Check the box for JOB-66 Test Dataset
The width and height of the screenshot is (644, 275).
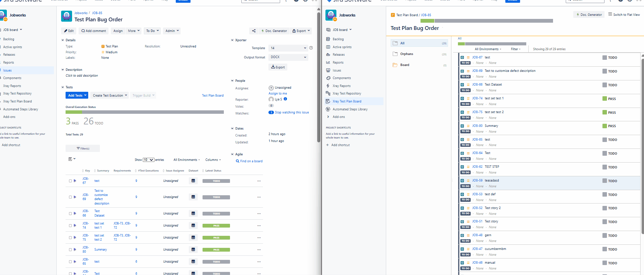pos(70,213)
